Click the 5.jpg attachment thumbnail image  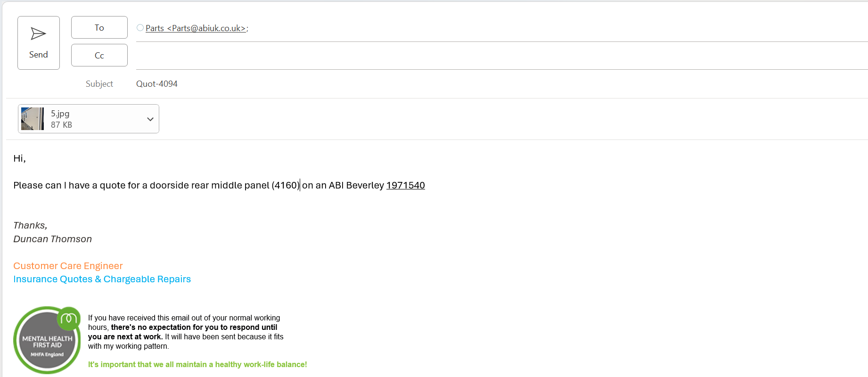point(33,119)
